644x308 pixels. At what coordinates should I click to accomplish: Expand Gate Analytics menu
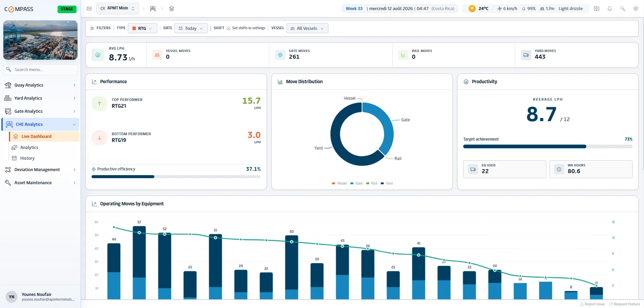point(40,111)
